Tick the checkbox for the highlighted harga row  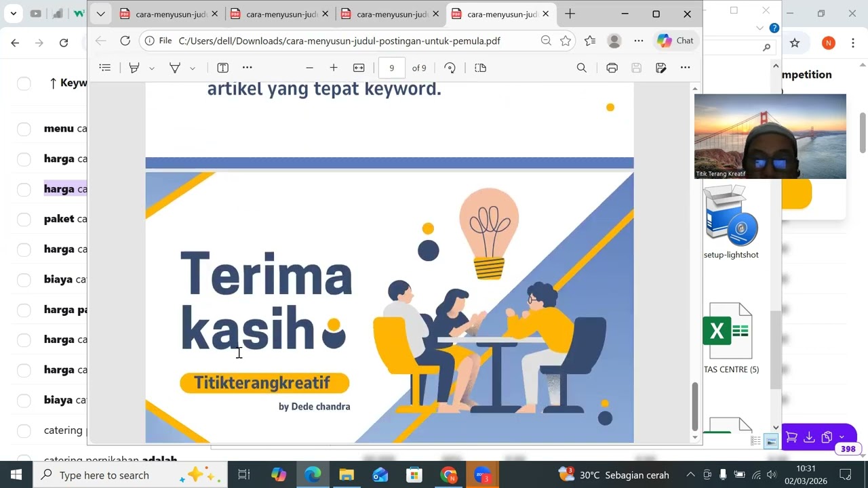24,189
